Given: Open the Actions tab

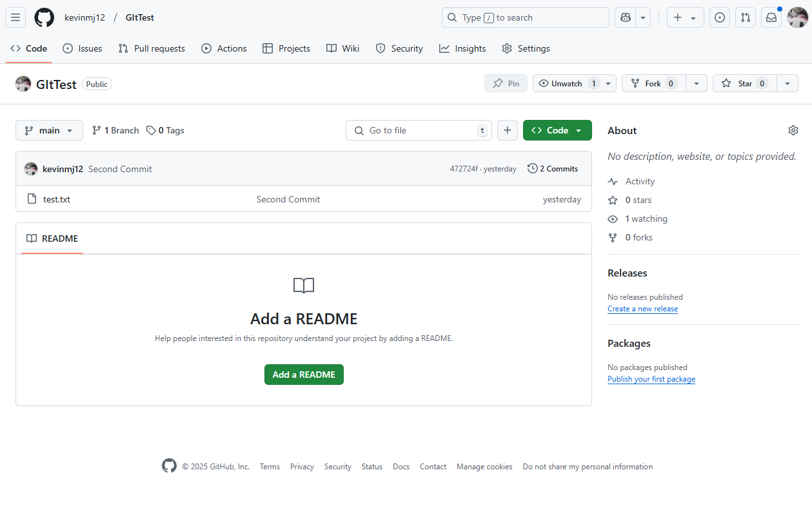Looking at the screenshot, I should point(224,48).
